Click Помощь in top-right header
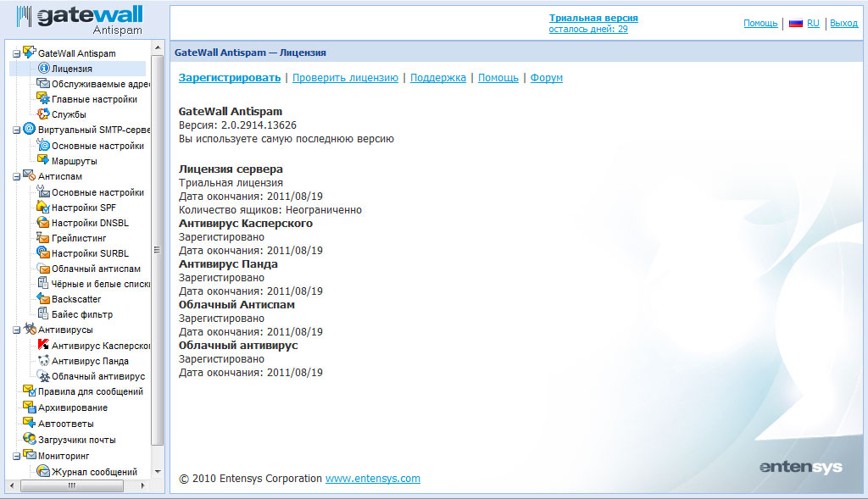Image resolution: width=868 pixels, height=499 pixels. point(760,23)
